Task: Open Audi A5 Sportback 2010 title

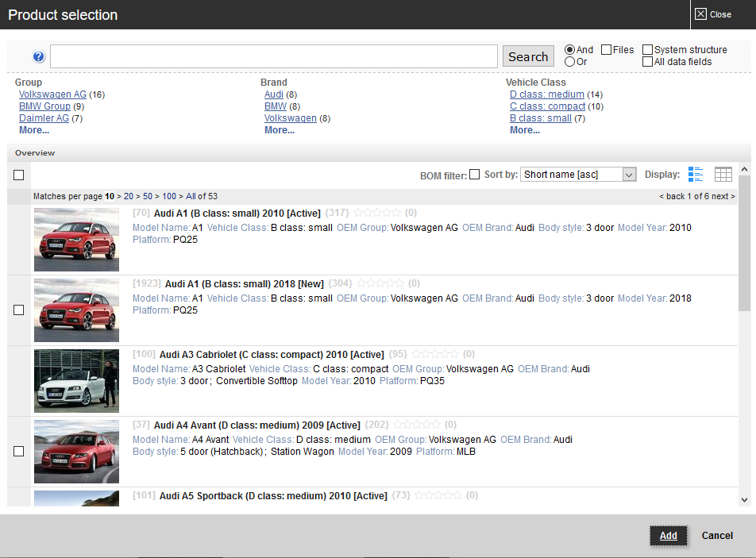Action: pyautogui.click(x=273, y=496)
